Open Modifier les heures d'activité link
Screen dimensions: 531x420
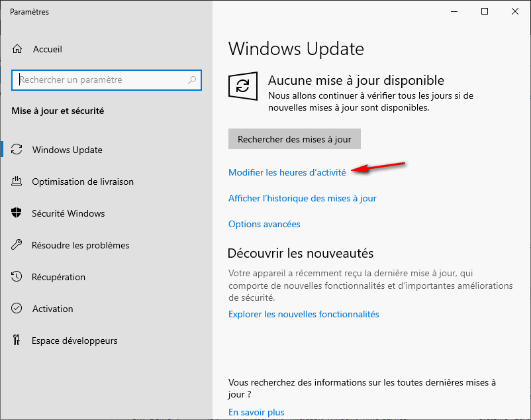[x=287, y=172]
